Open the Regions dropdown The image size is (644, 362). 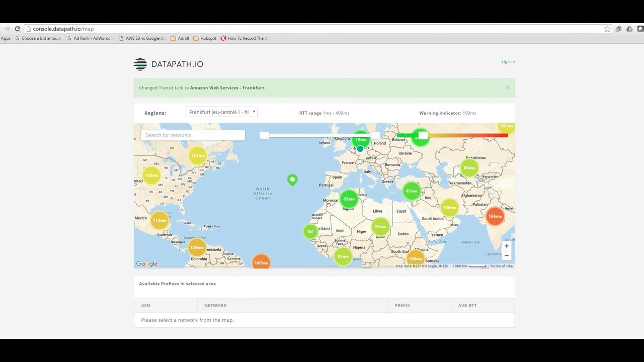221,112
